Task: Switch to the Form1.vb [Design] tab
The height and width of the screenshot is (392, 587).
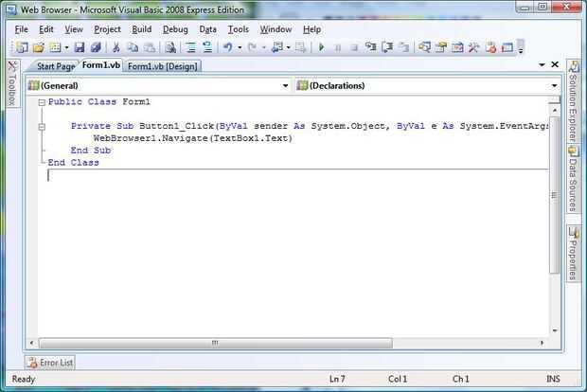Action: point(163,66)
